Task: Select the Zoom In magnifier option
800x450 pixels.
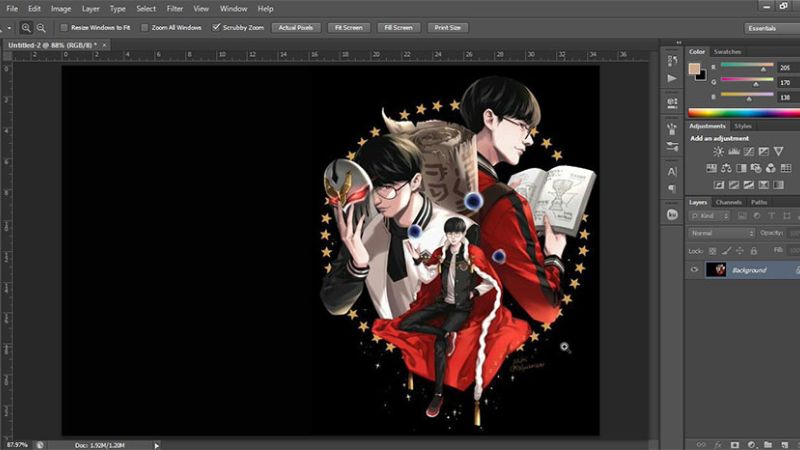Action: point(26,28)
